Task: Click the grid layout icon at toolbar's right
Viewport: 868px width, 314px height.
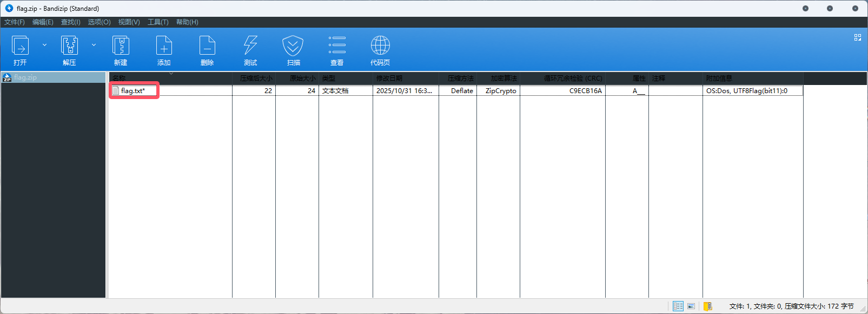Action: (x=858, y=37)
